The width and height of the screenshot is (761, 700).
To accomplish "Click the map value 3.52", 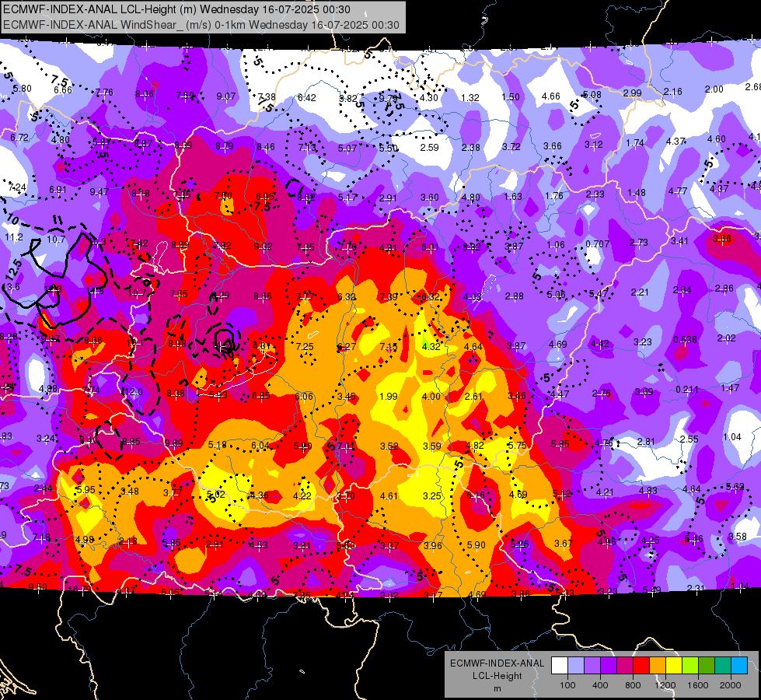I will (389, 446).
